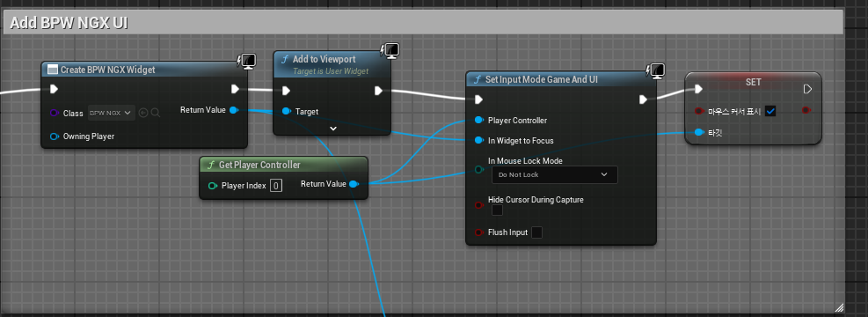The width and height of the screenshot is (868, 317).
Task: Click the Owning Player input pin
Action: click(55, 136)
